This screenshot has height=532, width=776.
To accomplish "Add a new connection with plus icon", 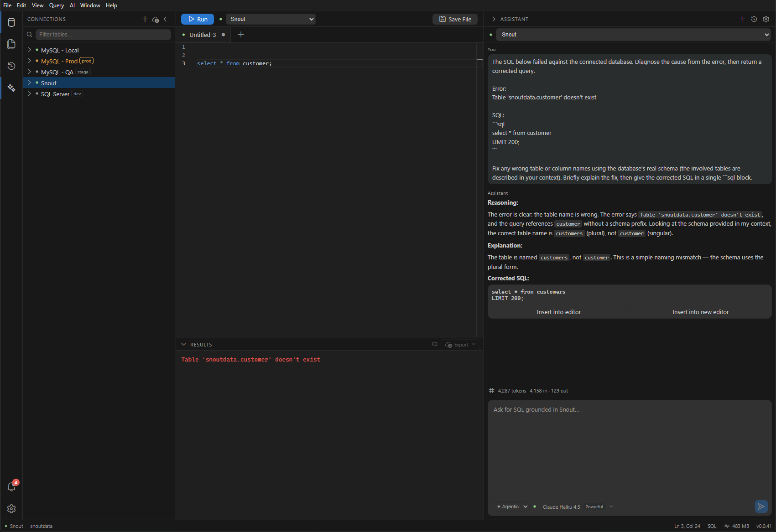I will (145, 19).
